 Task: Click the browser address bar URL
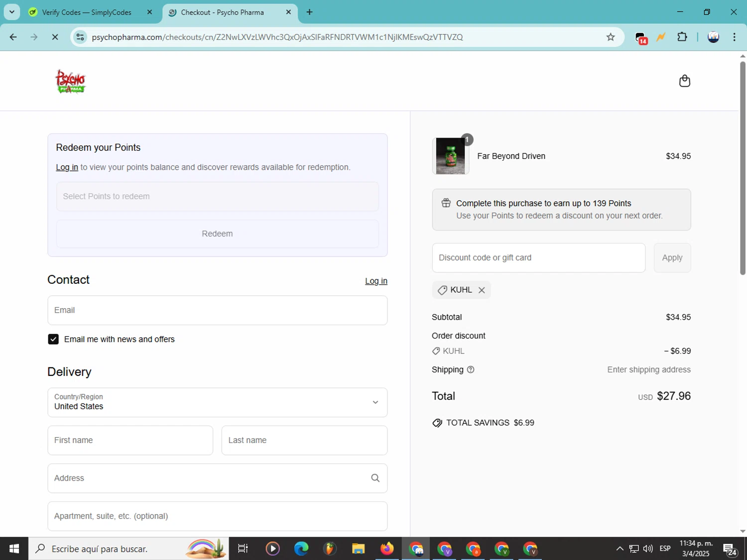(x=277, y=37)
